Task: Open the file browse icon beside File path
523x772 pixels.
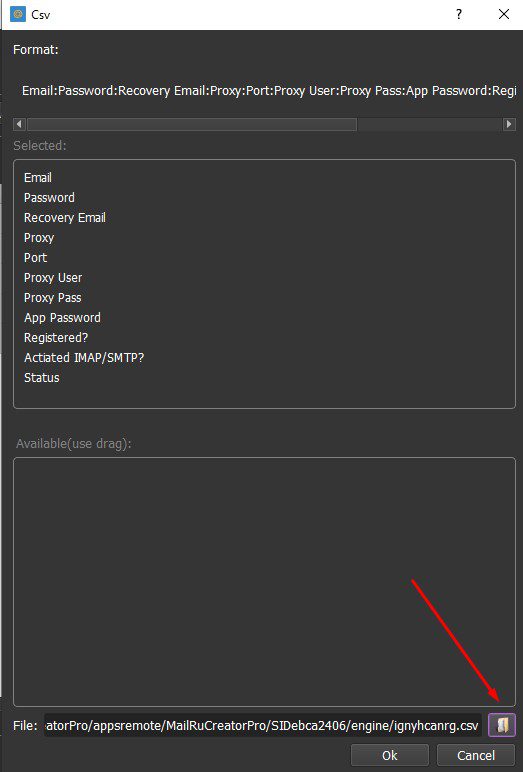Action: pos(501,725)
